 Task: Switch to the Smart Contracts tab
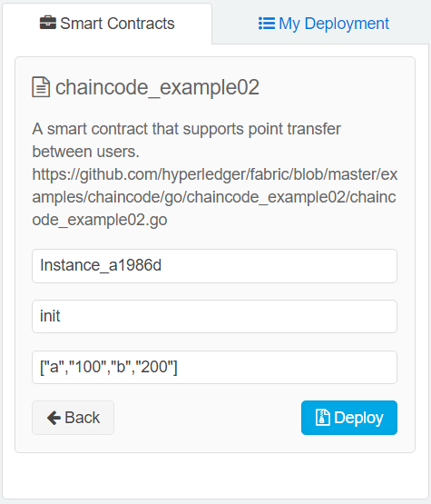tap(107, 24)
